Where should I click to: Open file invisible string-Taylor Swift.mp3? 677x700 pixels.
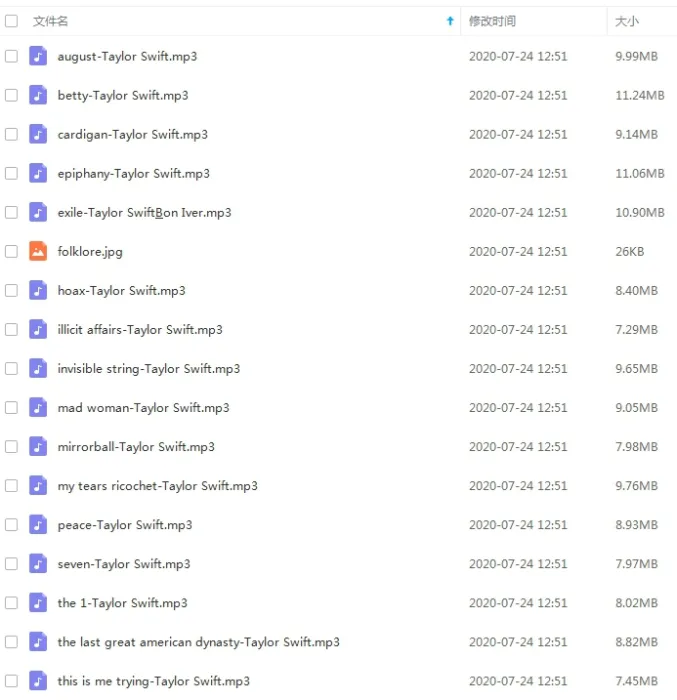click(149, 369)
